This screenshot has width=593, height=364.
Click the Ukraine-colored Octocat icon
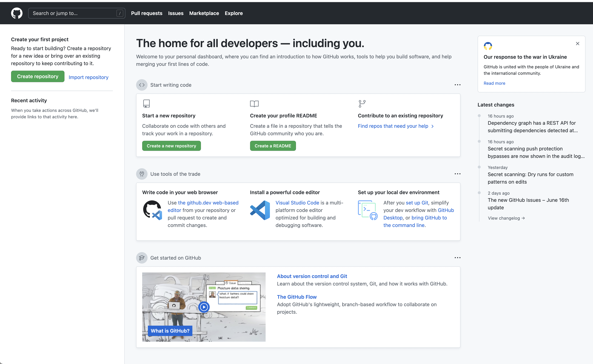tap(488, 46)
